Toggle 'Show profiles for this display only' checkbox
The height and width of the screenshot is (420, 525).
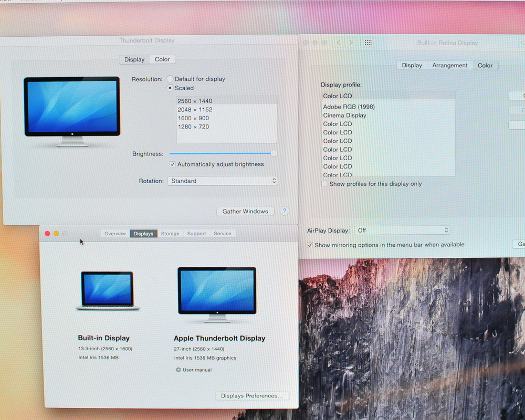(x=324, y=184)
